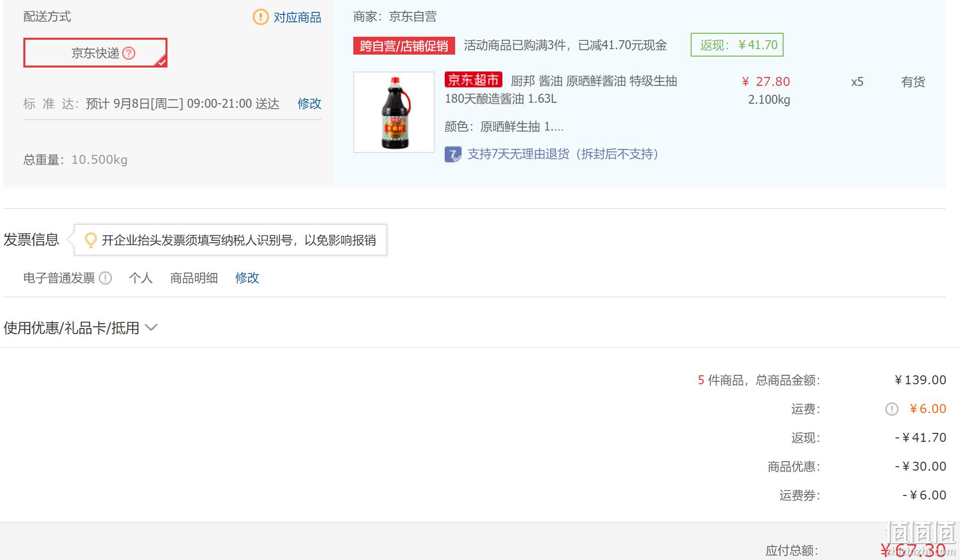Click the 商品优惠 -¥30.00 value
This screenshot has height=560, width=960.
pos(921,467)
